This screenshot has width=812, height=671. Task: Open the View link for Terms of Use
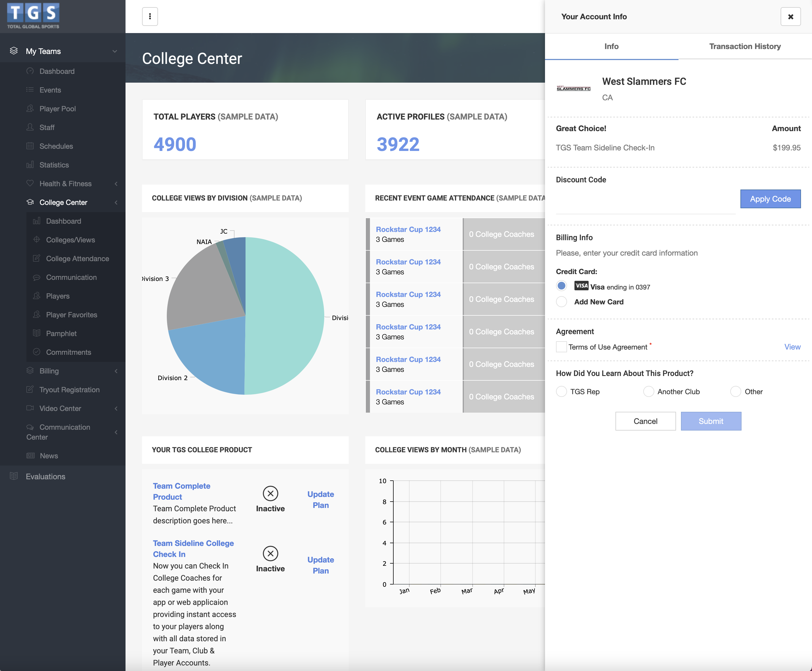792,347
